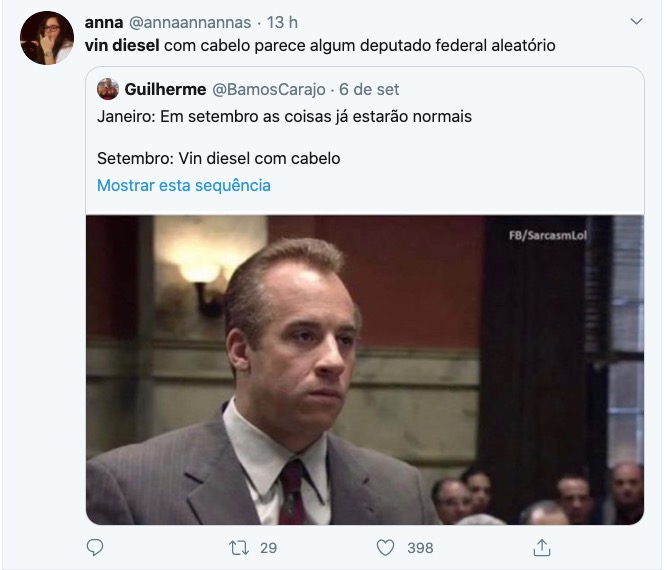Click Guilherme's small profile avatar
The height and width of the screenshot is (570, 667).
[x=108, y=89]
